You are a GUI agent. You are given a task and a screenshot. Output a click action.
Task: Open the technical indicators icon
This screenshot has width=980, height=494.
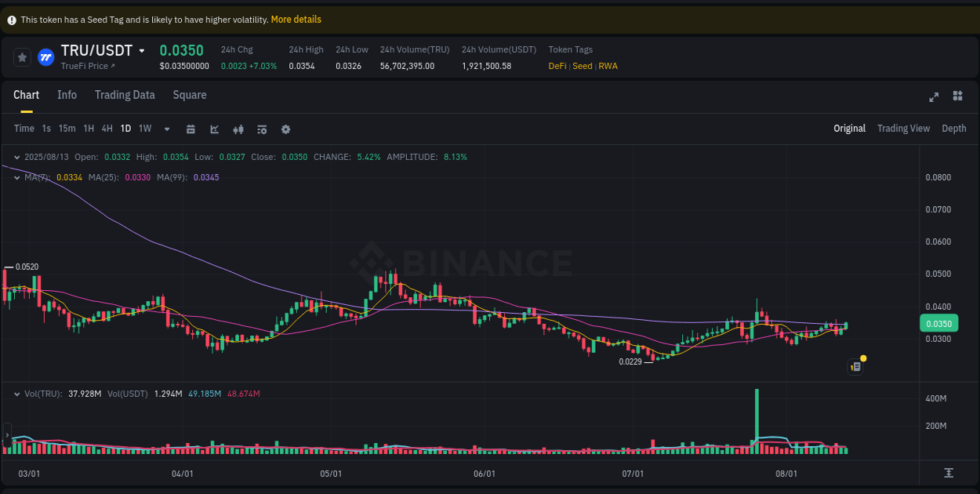point(214,129)
